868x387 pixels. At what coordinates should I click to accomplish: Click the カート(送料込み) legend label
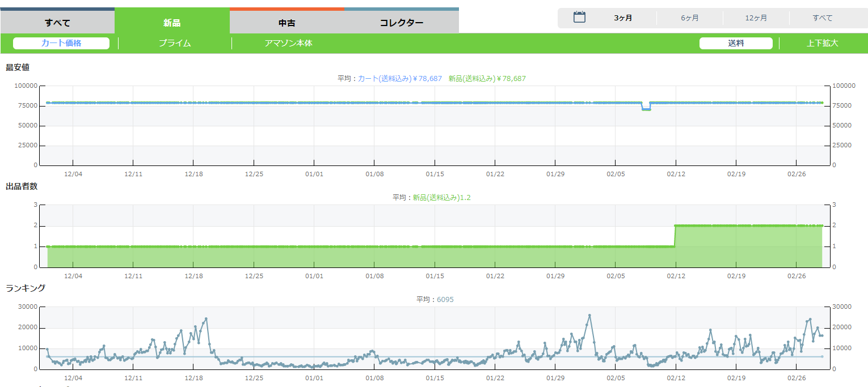(384, 78)
